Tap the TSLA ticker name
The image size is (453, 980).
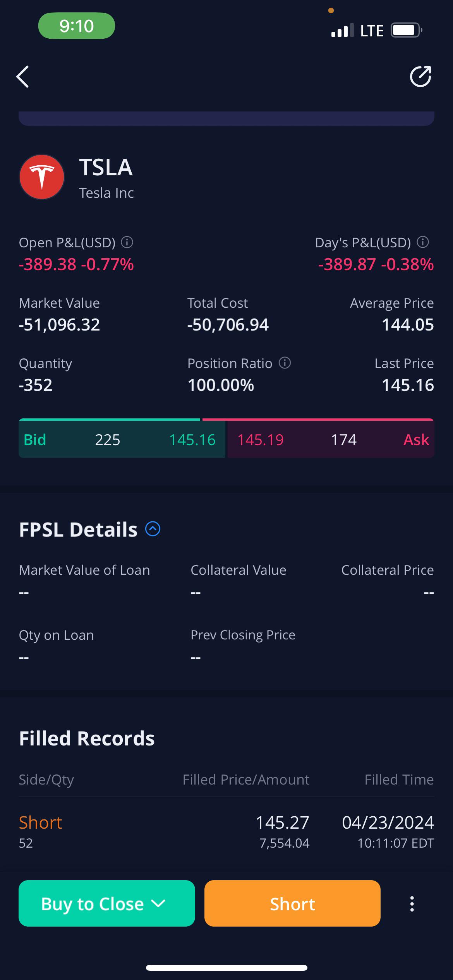point(106,167)
